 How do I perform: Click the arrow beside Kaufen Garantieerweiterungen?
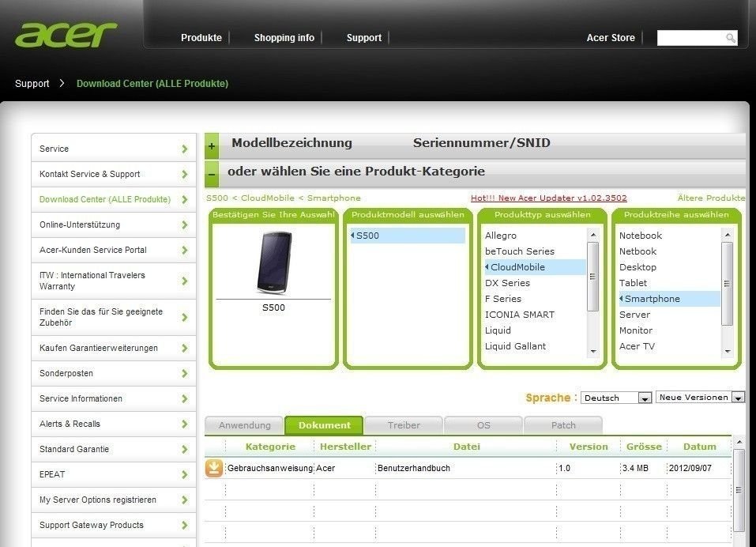(x=185, y=348)
